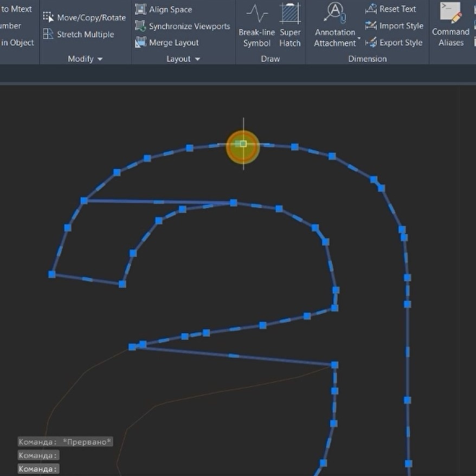Click the Import Style icon
Screen dimensions: 476x476
click(371, 26)
